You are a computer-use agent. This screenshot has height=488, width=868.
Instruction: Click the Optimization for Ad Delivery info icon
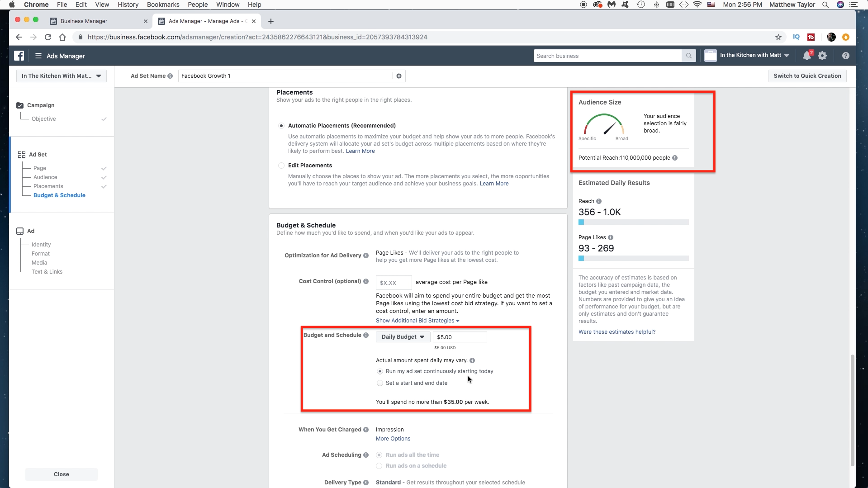coord(366,256)
